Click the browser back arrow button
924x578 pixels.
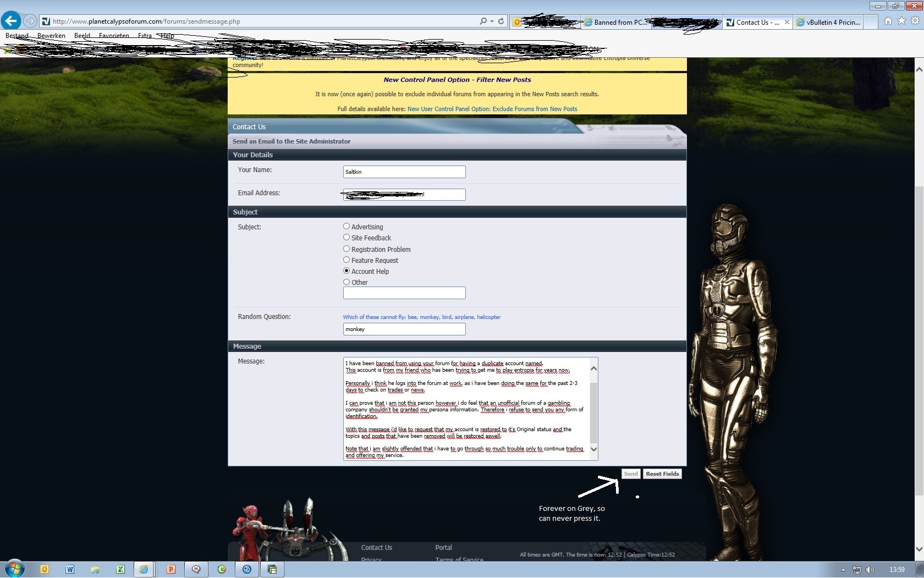tap(11, 21)
